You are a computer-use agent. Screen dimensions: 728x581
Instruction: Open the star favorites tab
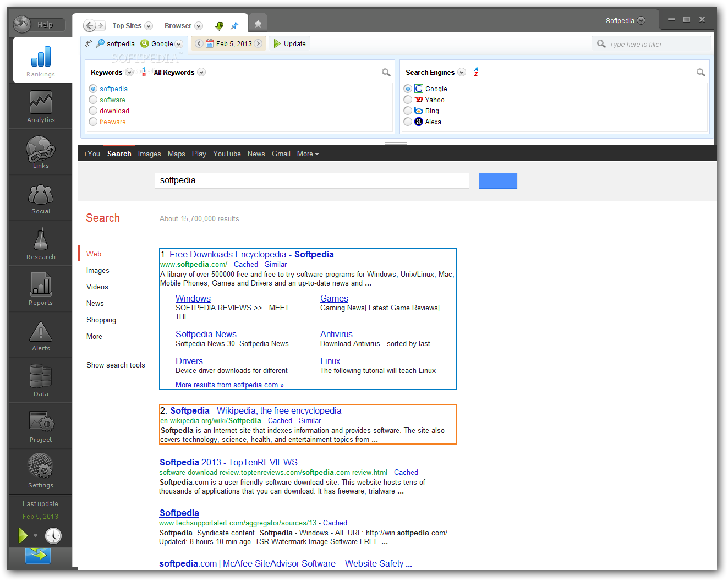[258, 23]
